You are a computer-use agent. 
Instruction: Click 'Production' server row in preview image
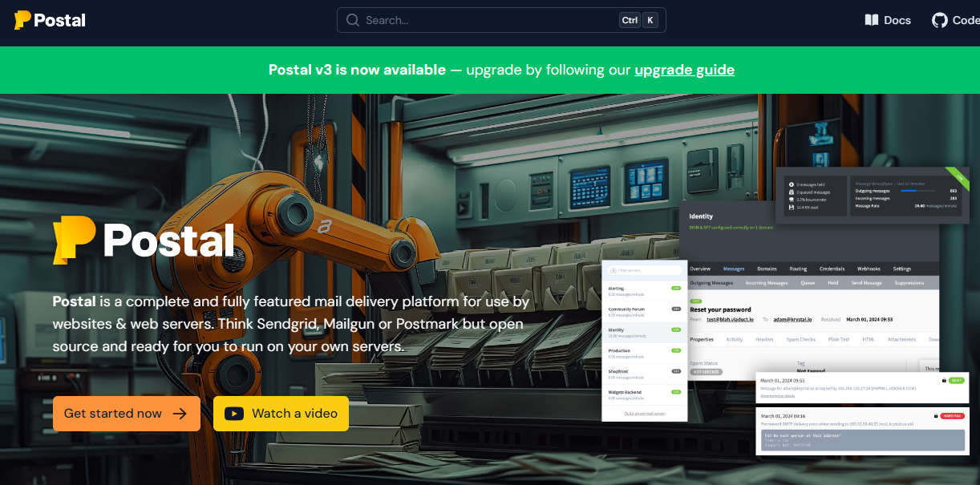pyautogui.click(x=645, y=353)
